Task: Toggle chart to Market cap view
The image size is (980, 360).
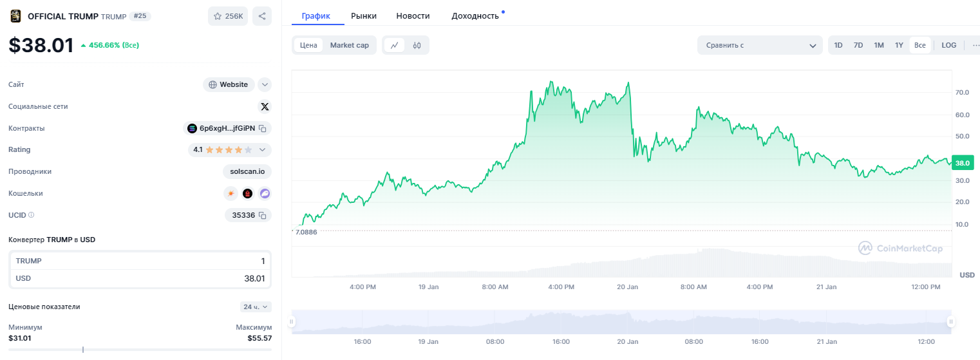Action: coord(349,45)
